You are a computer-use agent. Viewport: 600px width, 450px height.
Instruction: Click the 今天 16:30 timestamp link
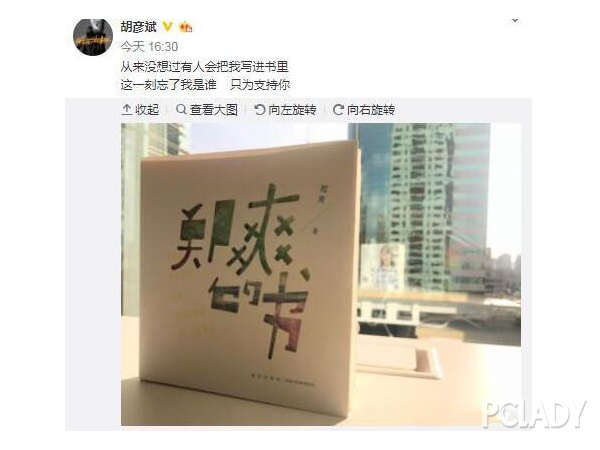coord(149,47)
